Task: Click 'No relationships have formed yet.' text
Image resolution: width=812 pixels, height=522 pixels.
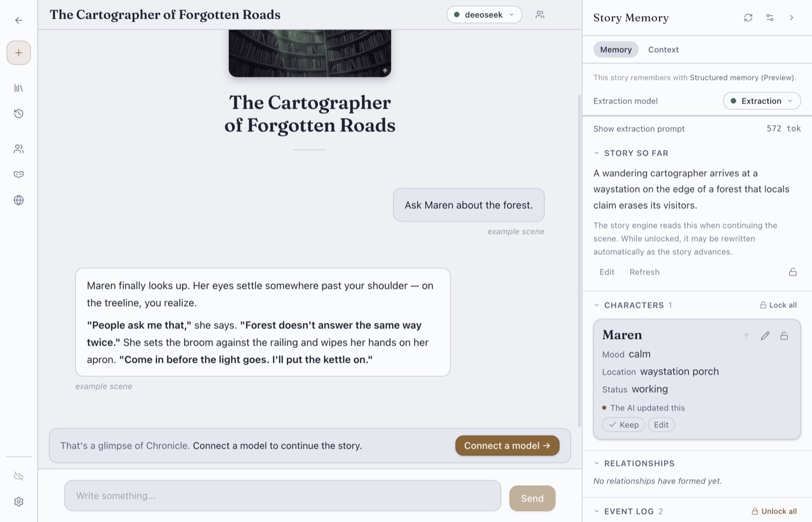Action: tap(658, 481)
